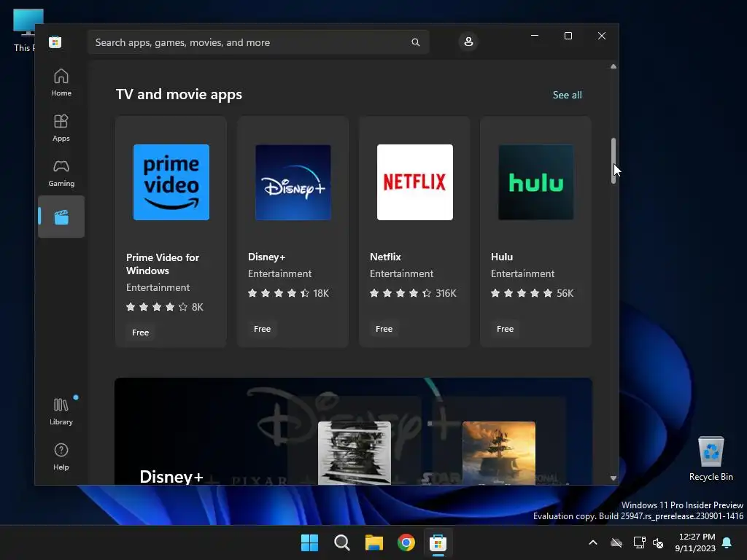Open taskbar Search
Image resolution: width=747 pixels, height=560 pixels.
pos(341,542)
